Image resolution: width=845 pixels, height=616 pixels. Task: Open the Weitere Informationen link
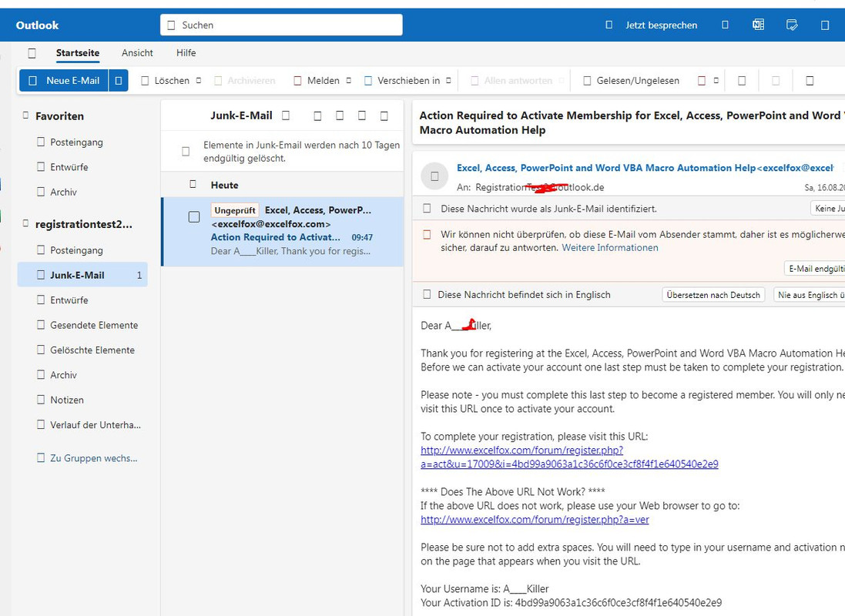coord(609,248)
